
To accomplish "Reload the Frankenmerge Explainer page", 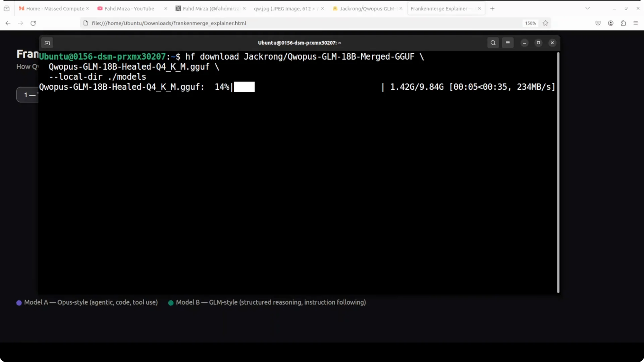I will click(x=33, y=23).
